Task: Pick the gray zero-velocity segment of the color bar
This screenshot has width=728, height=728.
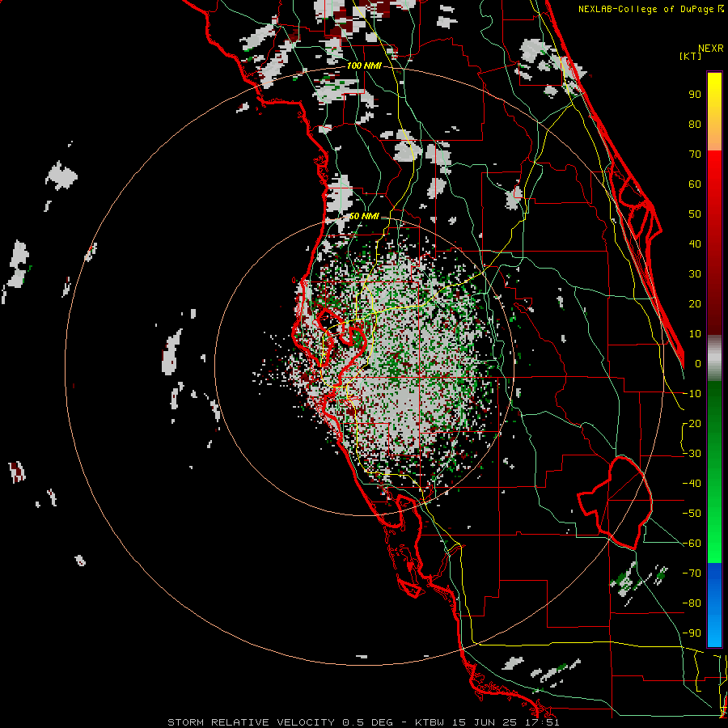Action: coord(714,358)
